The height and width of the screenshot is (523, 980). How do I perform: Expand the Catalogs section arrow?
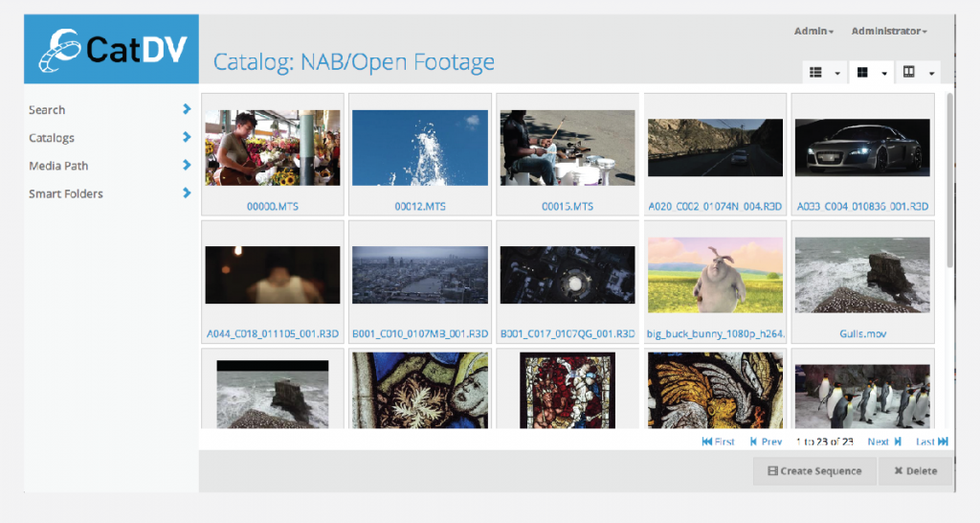tap(187, 137)
